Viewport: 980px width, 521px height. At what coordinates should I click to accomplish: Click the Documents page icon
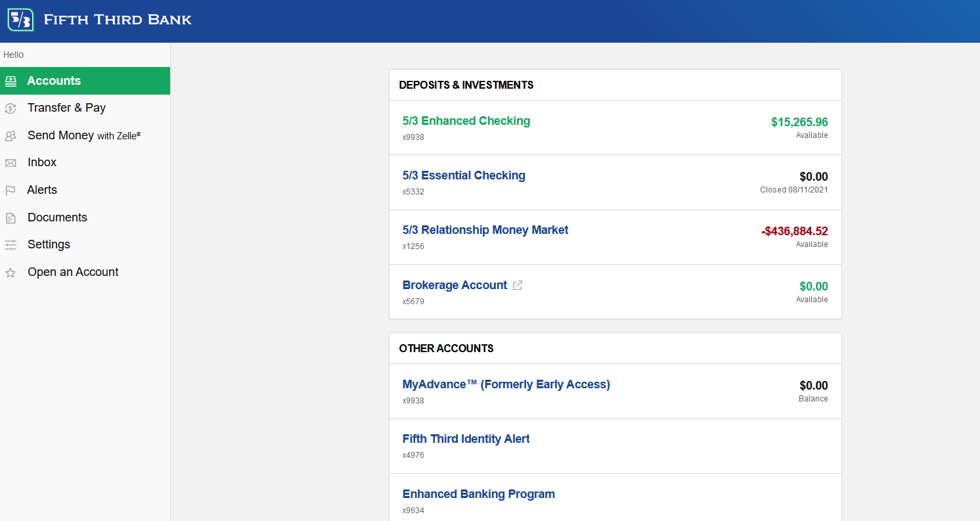click(x=11, y=218)
